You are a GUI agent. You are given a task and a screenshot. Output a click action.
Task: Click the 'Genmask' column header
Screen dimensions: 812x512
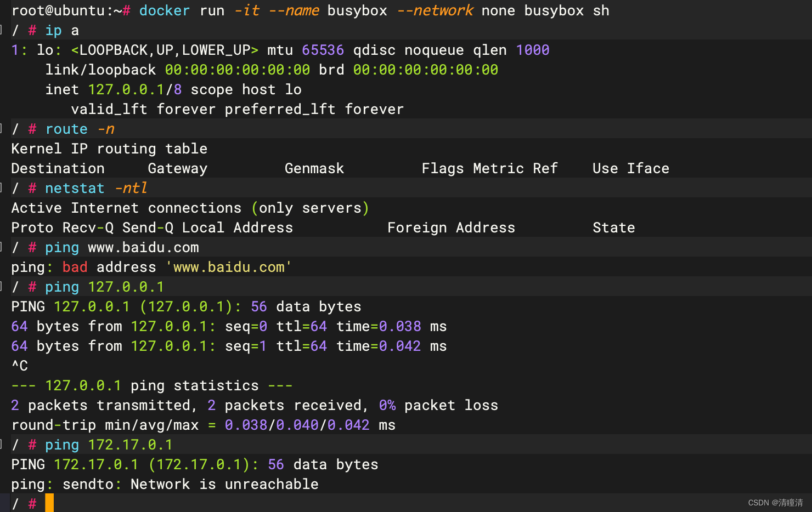pyautogui.click(x=314, y=168)
